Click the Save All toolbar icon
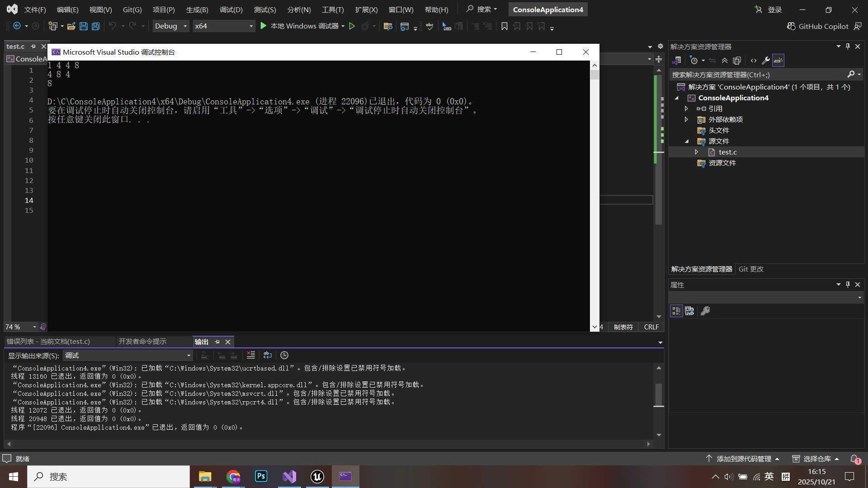 (x=96, y=26)
